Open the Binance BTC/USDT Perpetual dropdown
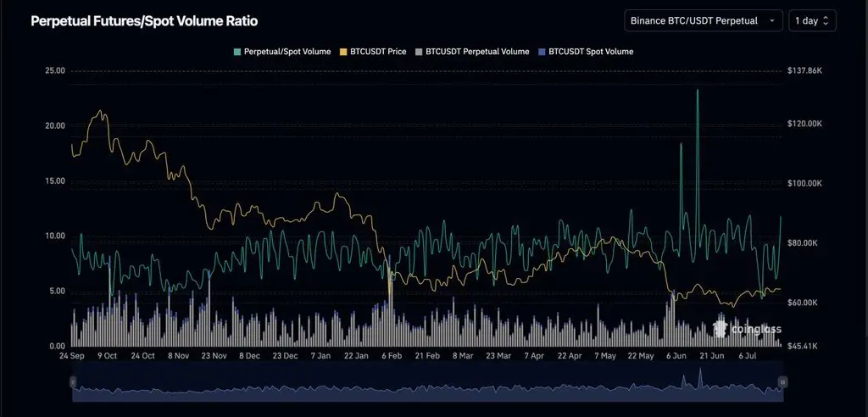868x417 pixels. tap(703, 20)
